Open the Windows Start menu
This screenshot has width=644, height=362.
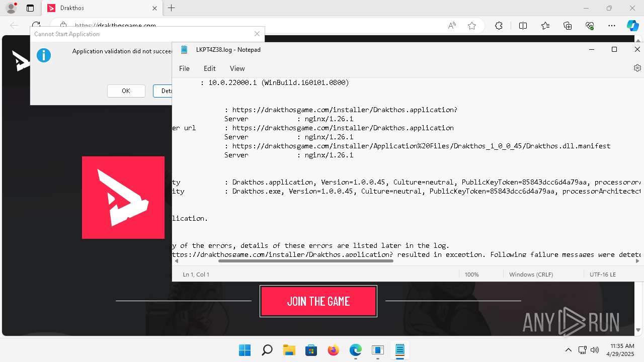[x=245, y=350]
